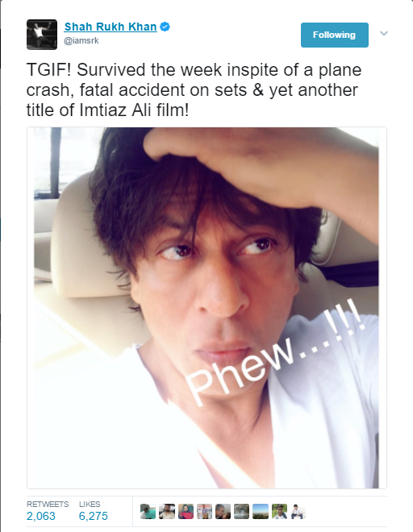This screenshot has width=413, height=532.
Task: Toggle the Following button
Action: pyautogui.click(x=335, y=35)
